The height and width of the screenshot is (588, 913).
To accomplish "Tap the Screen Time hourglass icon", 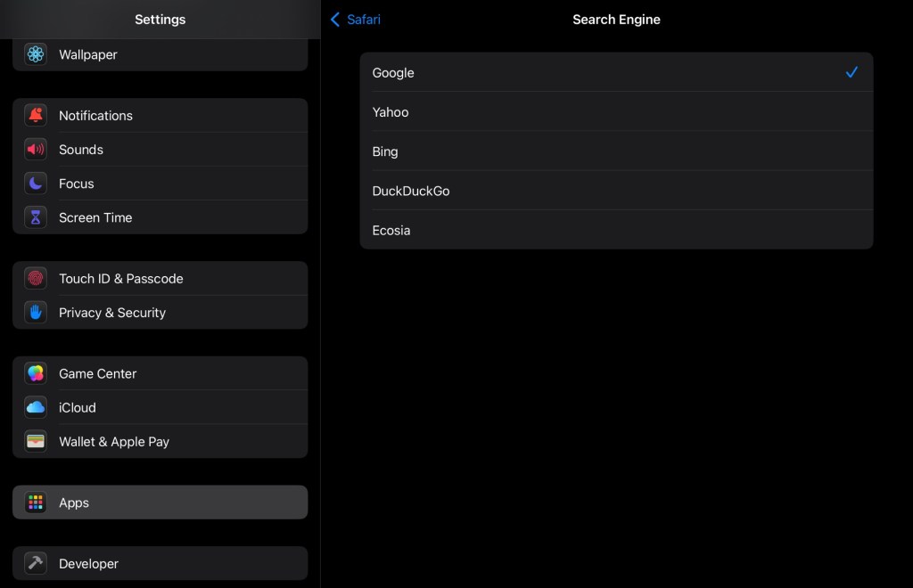I will point(36,217).
